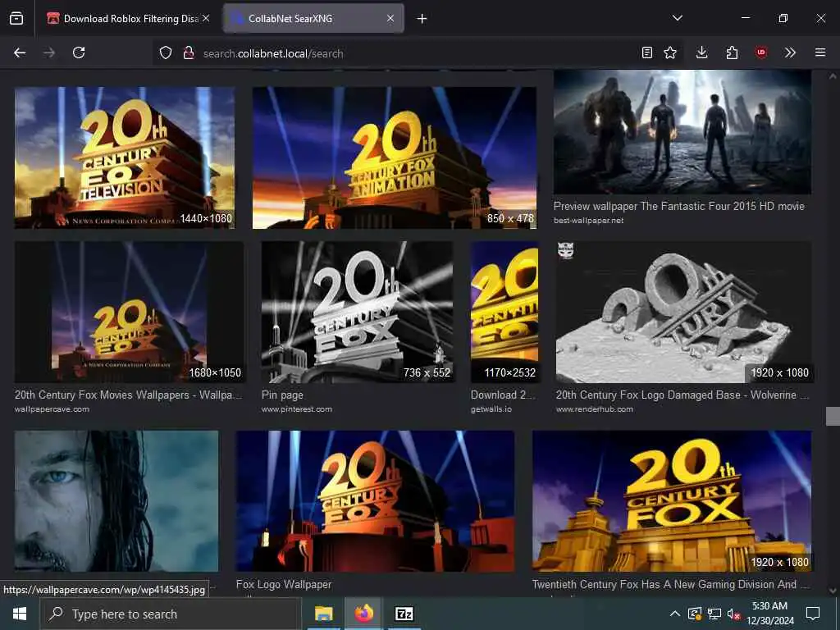
Task: Open security tray icon with warning badge
Action: pos(695,614)
